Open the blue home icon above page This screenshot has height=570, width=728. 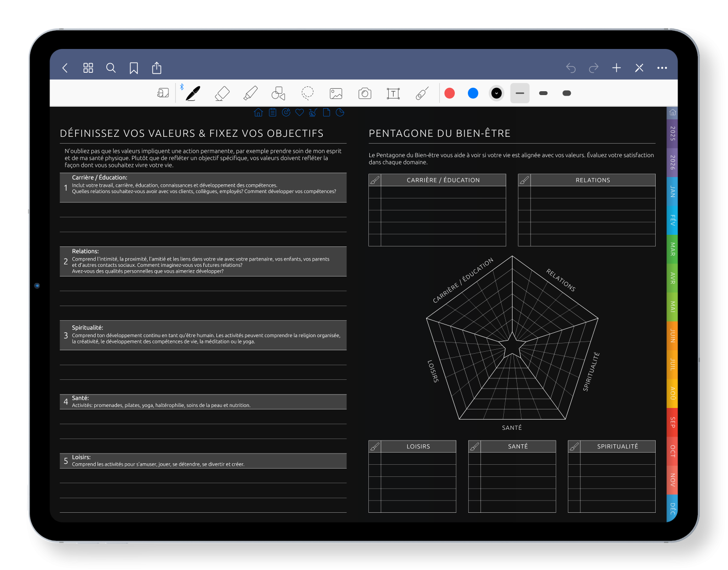click(258, 113)
